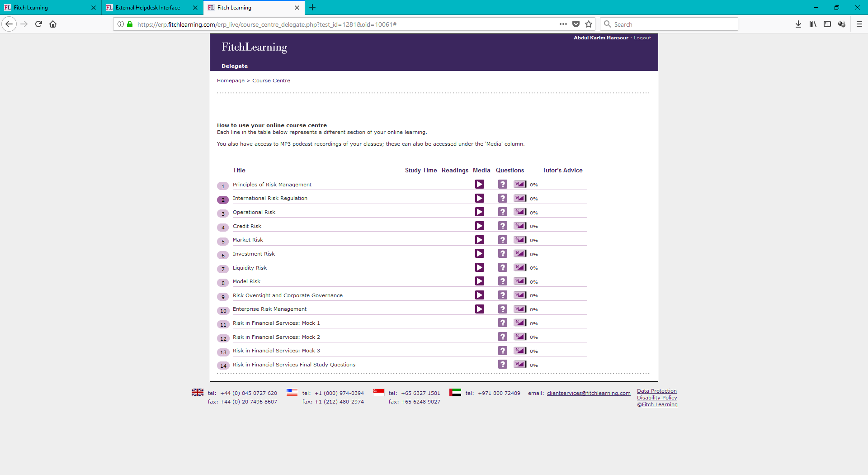Viewport: 868px width, 475px height.
Task: Open questions for Operational Risk
Action: point(503,212)
